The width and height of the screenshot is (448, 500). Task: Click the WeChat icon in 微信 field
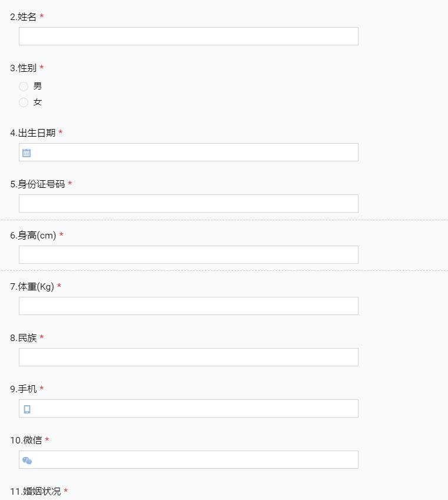(x=27, y=461)
